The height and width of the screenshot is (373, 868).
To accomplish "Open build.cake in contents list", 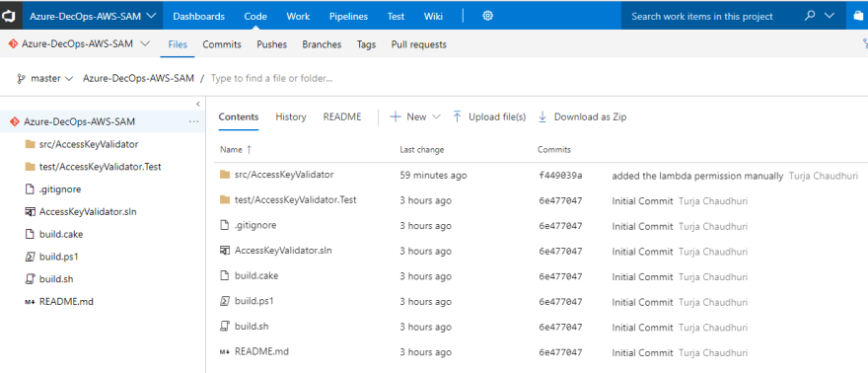I will pos(256,275).
